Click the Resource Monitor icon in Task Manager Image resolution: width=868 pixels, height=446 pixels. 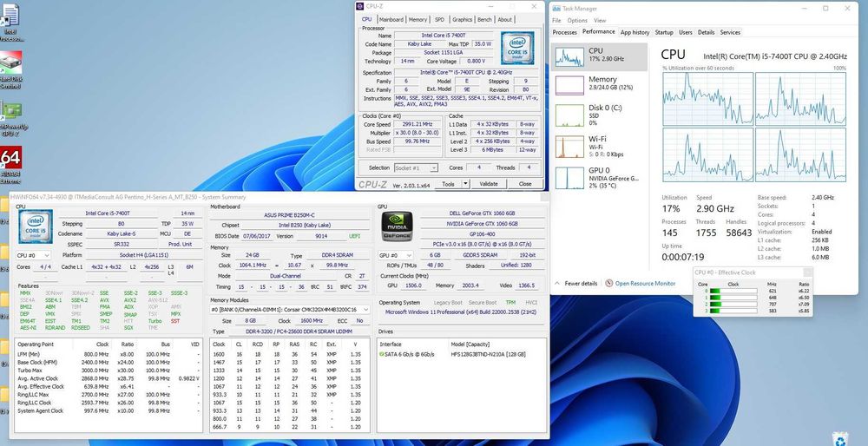pos(609,284)
